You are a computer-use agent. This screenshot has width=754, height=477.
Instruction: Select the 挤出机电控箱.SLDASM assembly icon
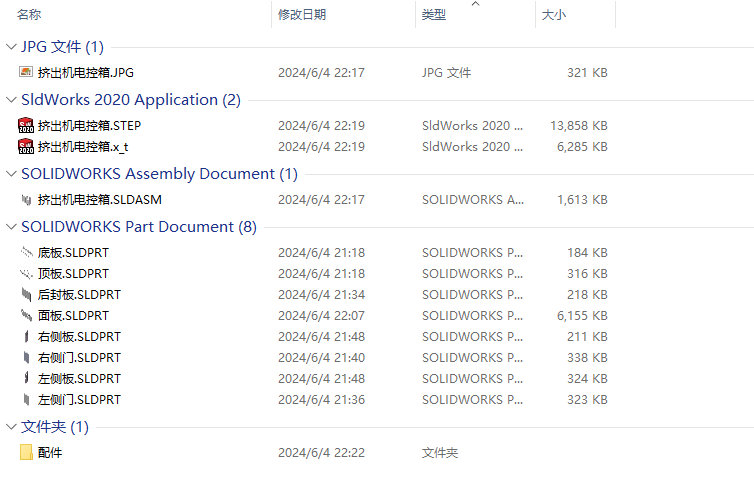(26, 200)
